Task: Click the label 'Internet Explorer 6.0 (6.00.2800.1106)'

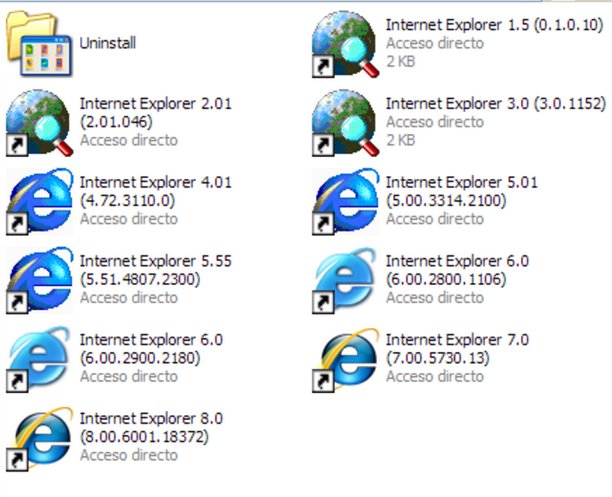Action: coord(457,270)
